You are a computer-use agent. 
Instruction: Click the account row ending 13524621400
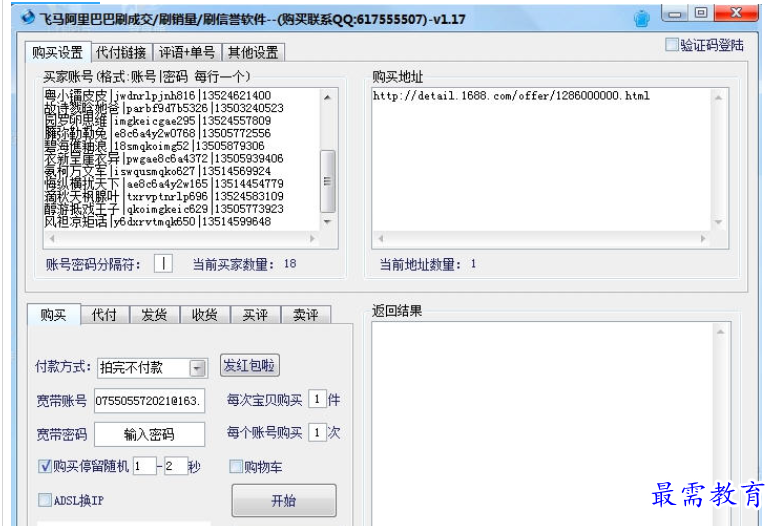click(x=158, y=96)
